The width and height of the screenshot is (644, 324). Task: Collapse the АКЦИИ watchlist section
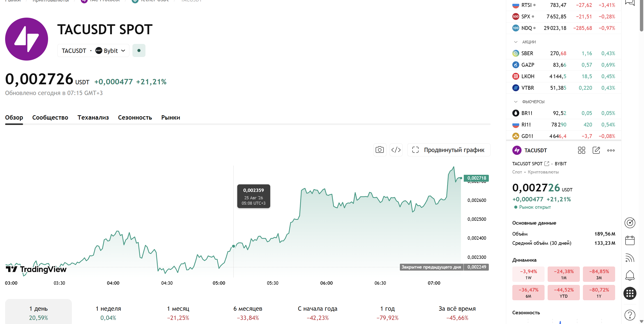click(x=516, y=42)
